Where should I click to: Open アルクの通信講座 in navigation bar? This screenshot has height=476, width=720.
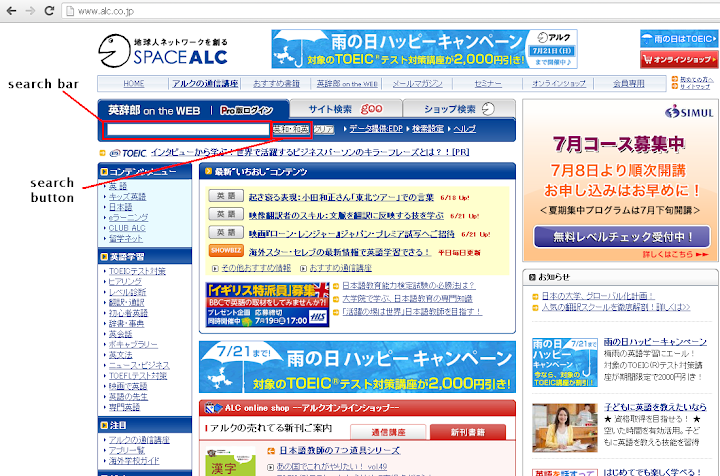pyautogui.click(x=205, y=84)
